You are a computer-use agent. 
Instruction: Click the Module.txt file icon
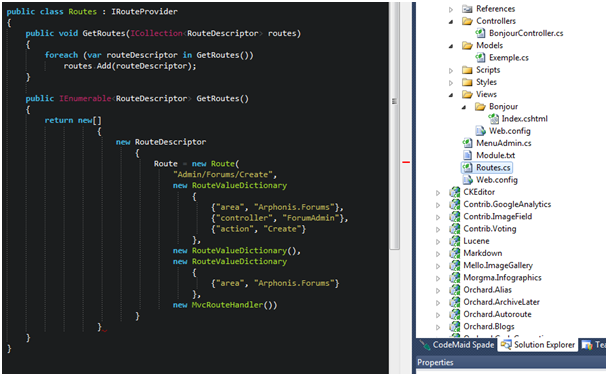coord(467,155)
